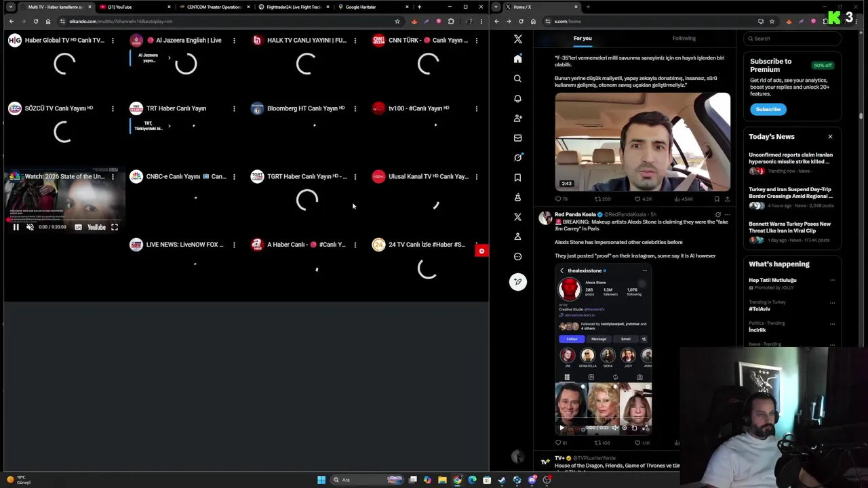This screenshot has height=488, width=868.
Task: Open X Profile icon in sidebar
Action: tap(517, 237)
